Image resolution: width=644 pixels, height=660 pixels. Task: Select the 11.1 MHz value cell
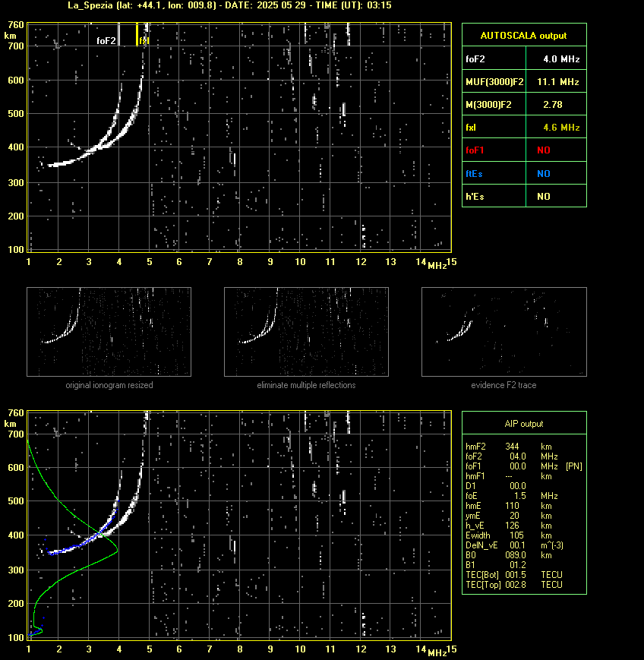pyautogui.click(x=557, y=82)
